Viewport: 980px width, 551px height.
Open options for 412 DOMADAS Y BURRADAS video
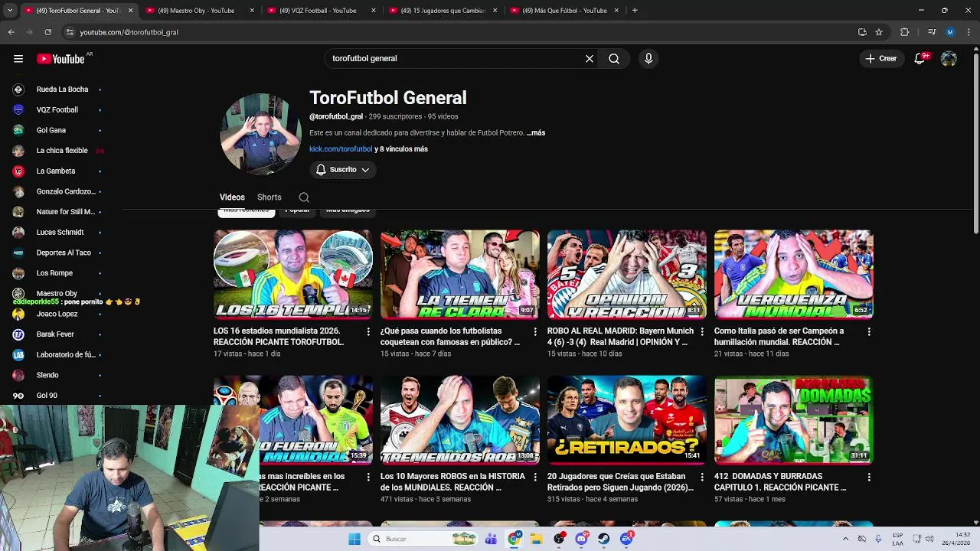tap(869, 478)
